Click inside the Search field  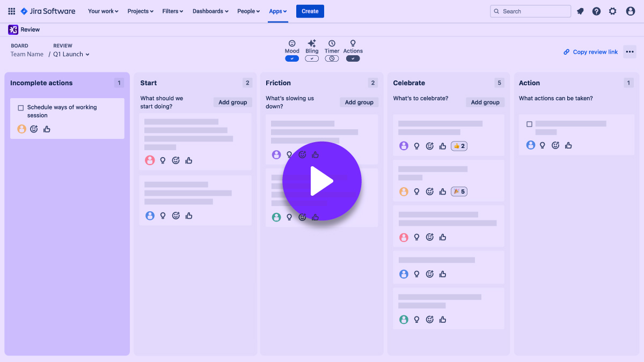coord(530,11)
